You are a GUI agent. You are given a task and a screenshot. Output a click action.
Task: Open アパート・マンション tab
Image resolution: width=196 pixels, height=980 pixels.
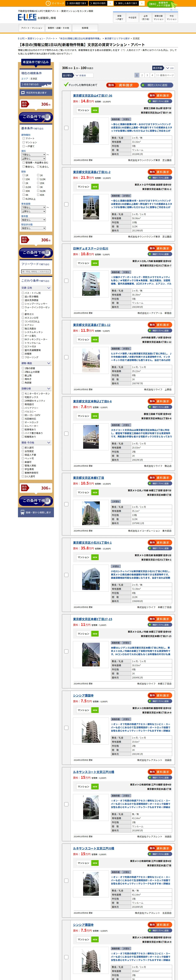point(32,28)
